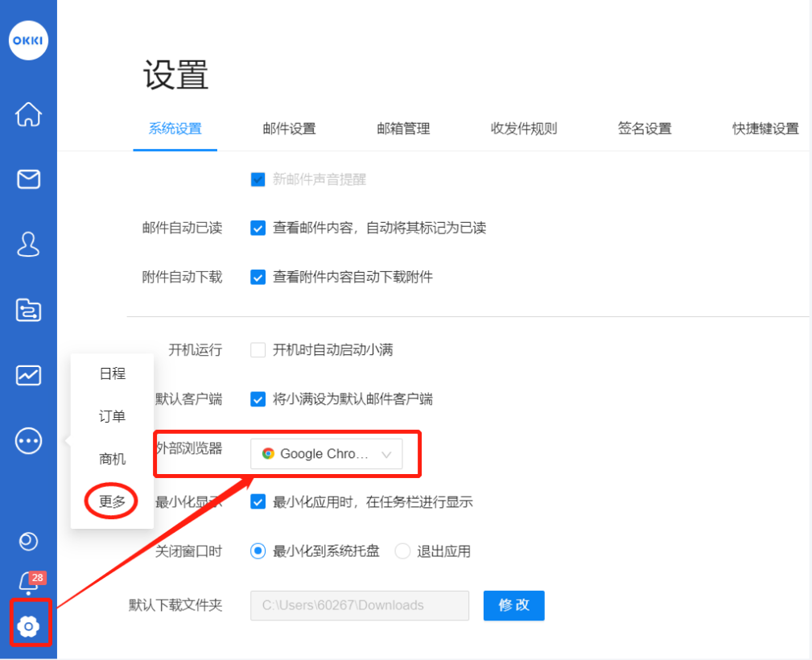Switch to 邮件设置 tab
Image resolution: width=812 pixels, height=660 pixels.
(290, 129)
